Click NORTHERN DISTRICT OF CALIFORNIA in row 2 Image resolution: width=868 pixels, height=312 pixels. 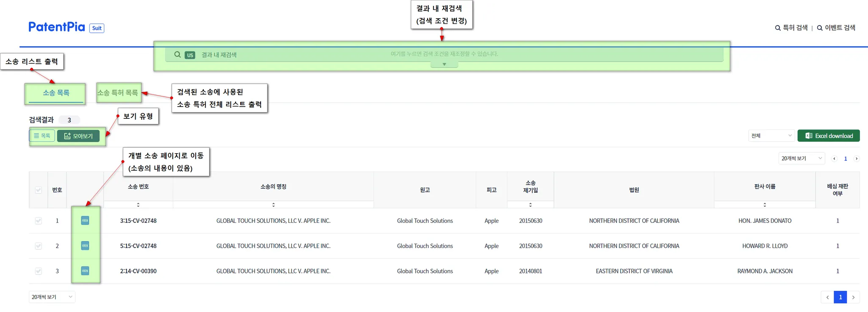coord(634,246)
